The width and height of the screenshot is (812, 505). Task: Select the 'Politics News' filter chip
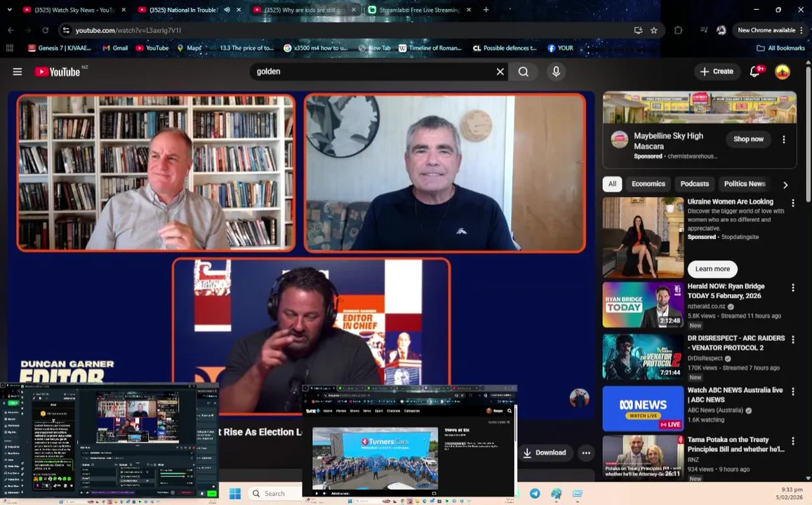(x=744, y=184)
